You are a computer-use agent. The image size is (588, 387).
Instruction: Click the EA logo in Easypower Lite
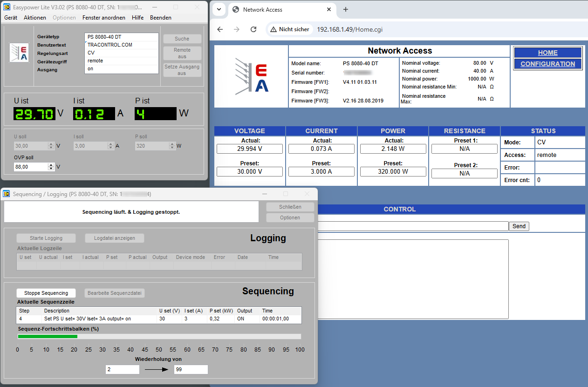tap(19, 53)
